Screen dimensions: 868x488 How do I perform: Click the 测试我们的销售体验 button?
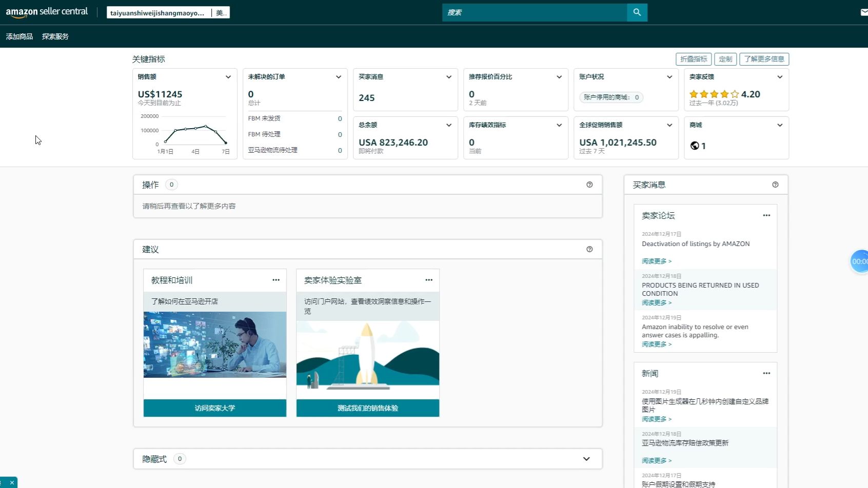tap(368, 408)
